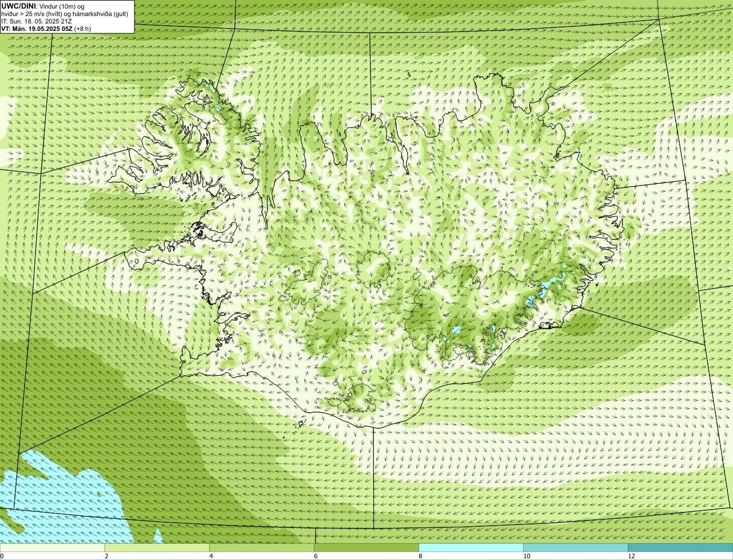Click the medium green 4–6 m/s legend swatch
Screen dimensions: 733x560
point(262,547)
